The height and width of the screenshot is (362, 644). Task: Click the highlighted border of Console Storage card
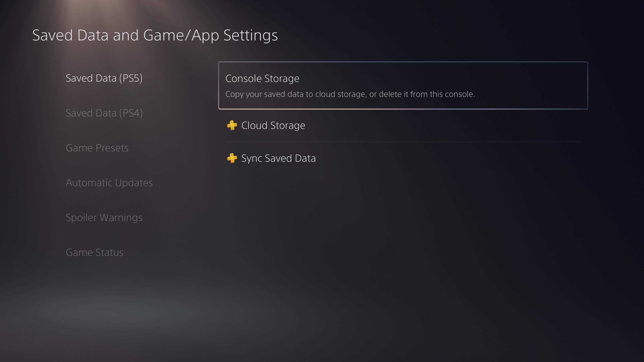pyautogui.click(x=403, y=109)
